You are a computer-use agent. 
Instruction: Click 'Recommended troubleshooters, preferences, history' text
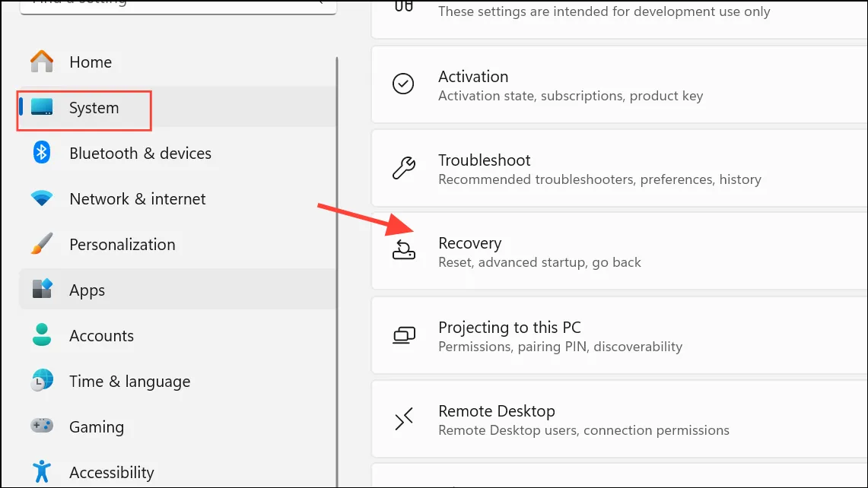[x=599, y=179]
